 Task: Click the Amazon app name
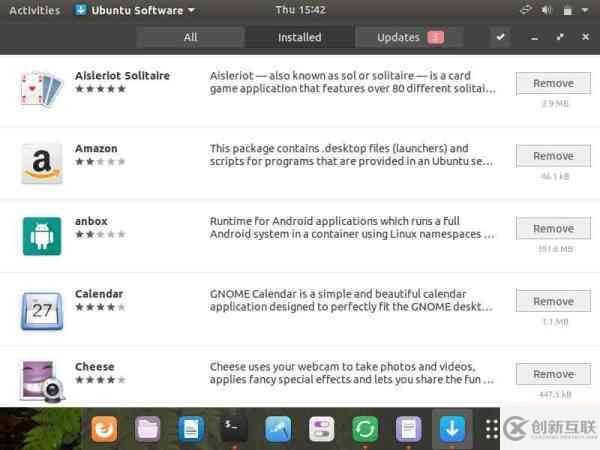96,148
